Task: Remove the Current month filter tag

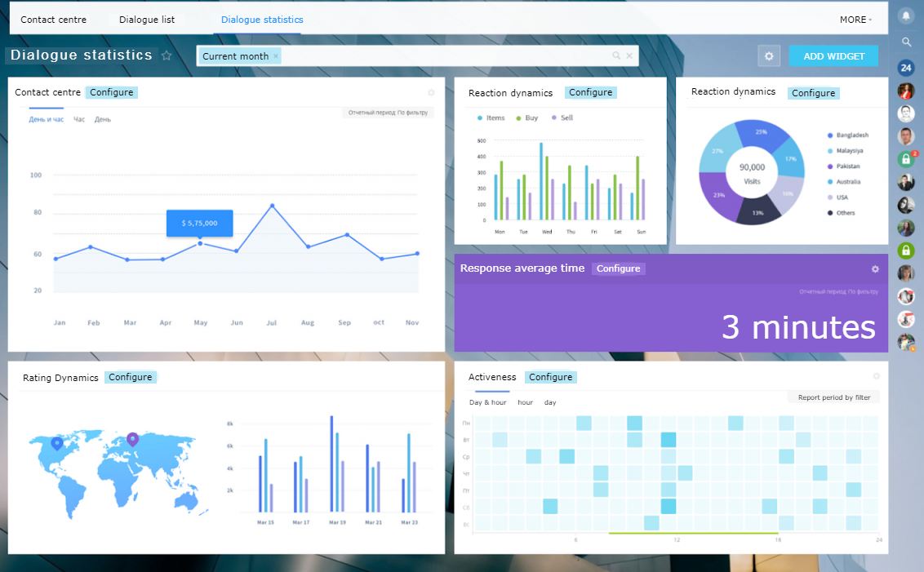Action: (276, 56)
